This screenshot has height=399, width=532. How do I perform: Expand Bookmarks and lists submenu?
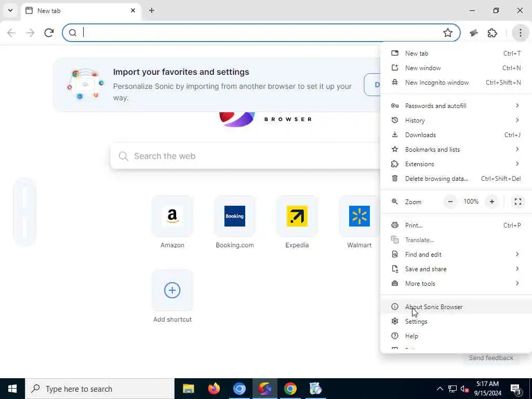[456, 150]
